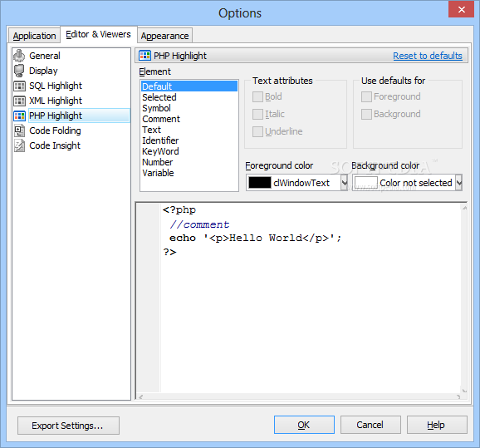The height and width of the screenshot is (448, 480).
Task: Click the SQL Highlight grid icon
Action: 19,86
